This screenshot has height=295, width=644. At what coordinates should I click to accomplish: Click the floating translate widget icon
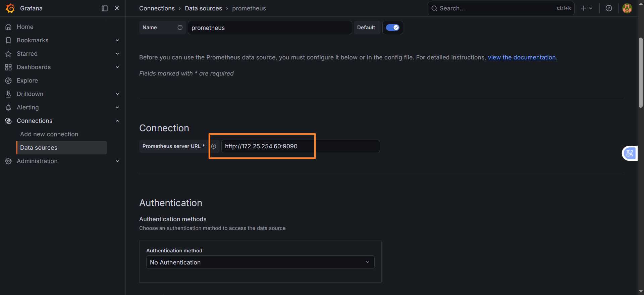click(x=630, y=153)
